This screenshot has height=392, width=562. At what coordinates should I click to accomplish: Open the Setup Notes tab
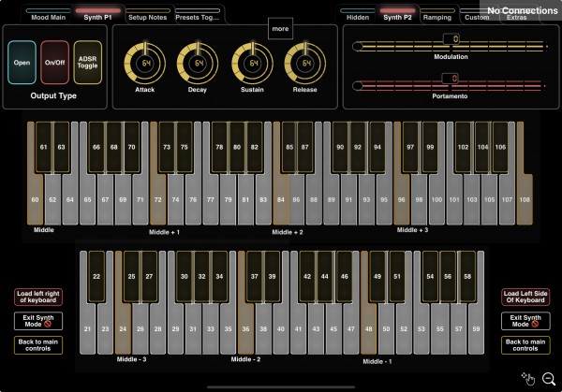pyautogui.click(x=147, y=15)
